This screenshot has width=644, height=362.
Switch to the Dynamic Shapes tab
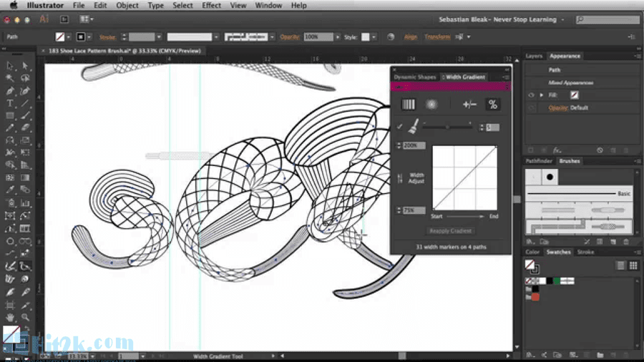(x=414, y=77)
